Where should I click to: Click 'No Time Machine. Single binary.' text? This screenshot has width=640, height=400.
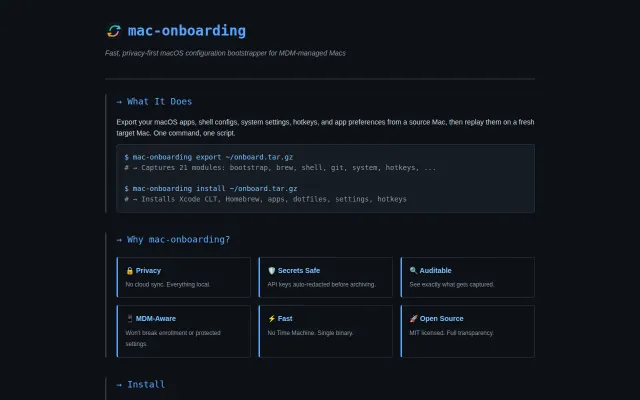(310, 333)
